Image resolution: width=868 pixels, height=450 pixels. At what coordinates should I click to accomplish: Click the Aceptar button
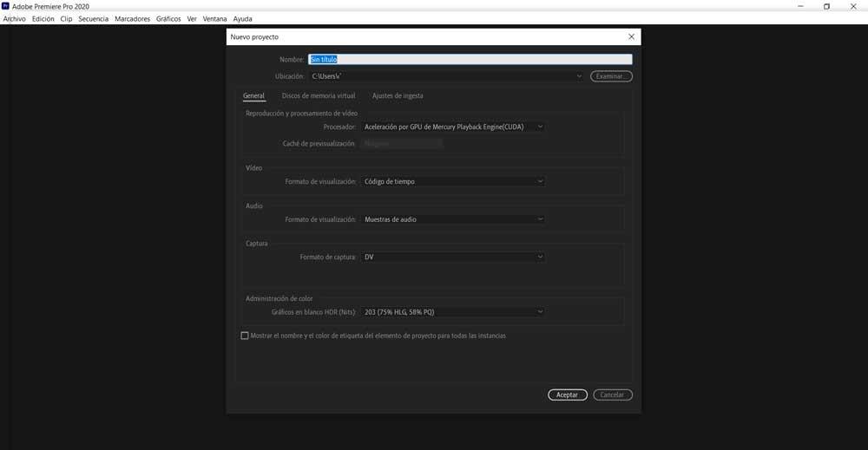[x=568, y=395]
